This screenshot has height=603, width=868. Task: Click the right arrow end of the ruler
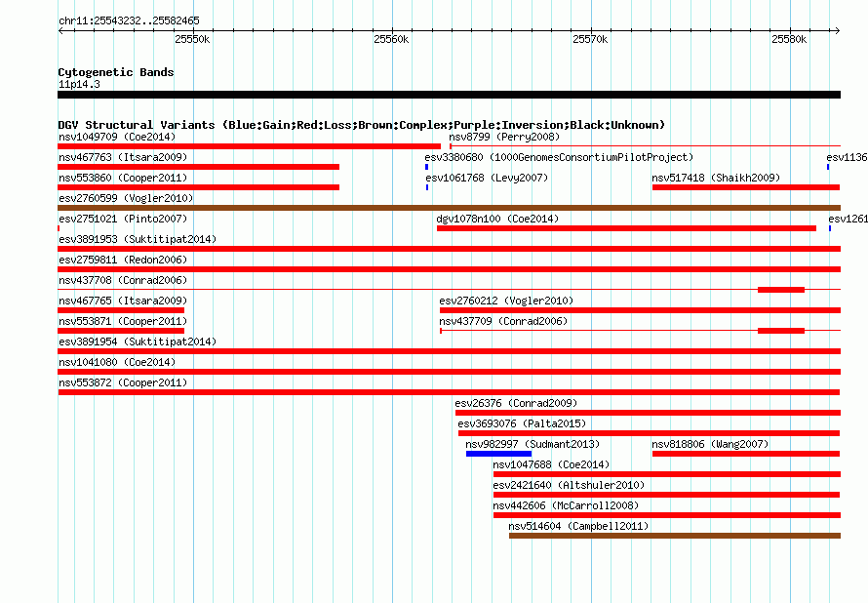837,30
